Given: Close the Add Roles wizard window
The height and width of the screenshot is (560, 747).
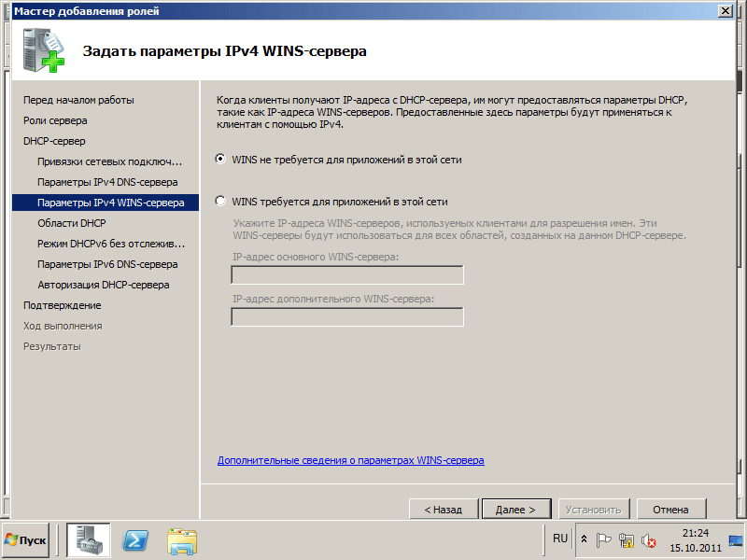Looking at the screenshot, I should pos(726,11).
